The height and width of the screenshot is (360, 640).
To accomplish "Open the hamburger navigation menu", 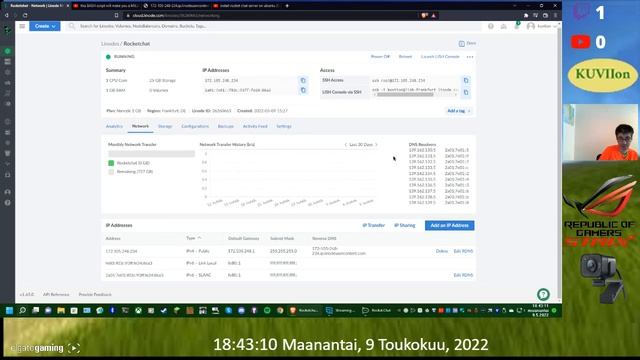I will click(x=22, y=26).
